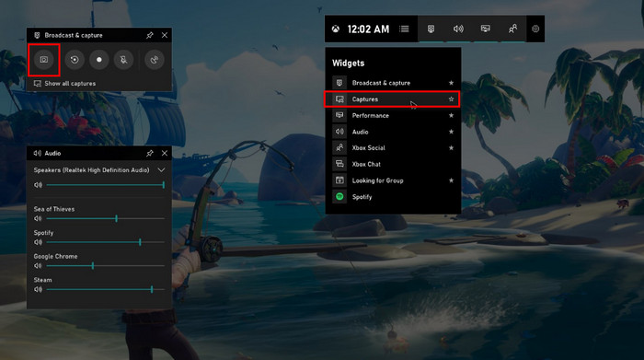Take a screenshot with the camera button
644x360 pixels.
pos(44,60)
